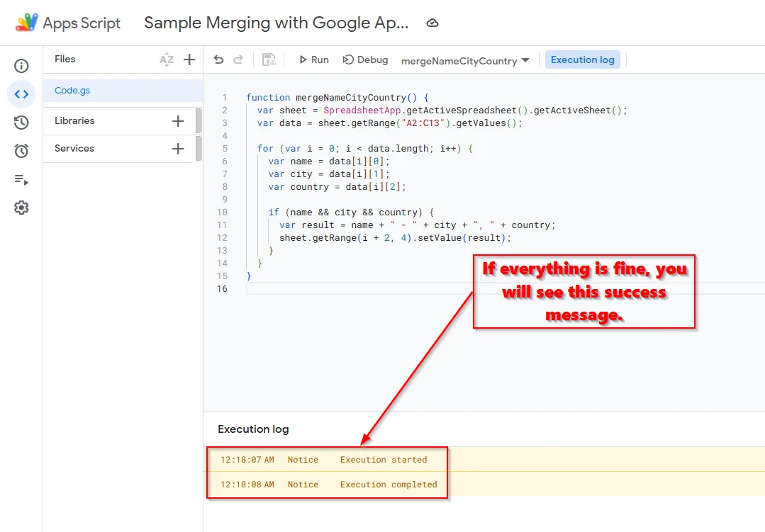Click the Apps Script title text
This screenshot has width=765, height=532.
(x=82, y=23)
